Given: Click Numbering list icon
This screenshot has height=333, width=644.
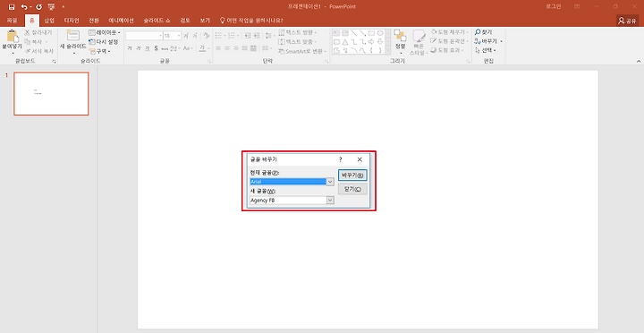Looking at the screenshot, I should click(x=232, y=35).
